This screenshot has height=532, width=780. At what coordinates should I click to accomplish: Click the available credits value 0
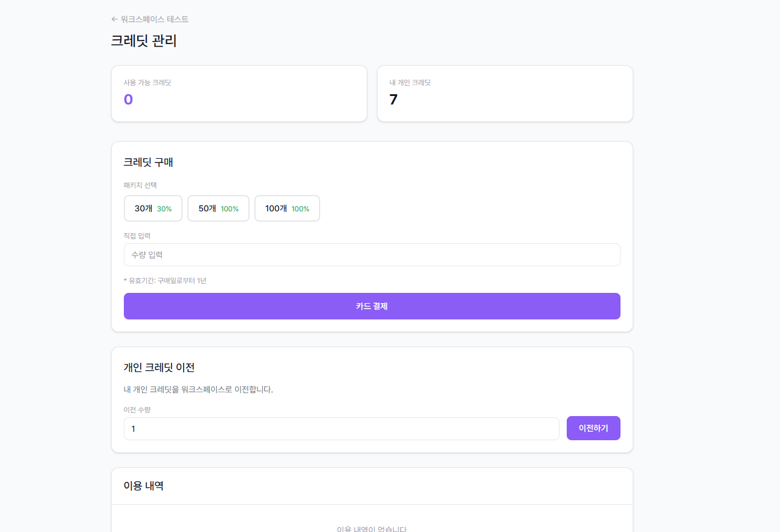pyautogui.click(x=128, y=99)
